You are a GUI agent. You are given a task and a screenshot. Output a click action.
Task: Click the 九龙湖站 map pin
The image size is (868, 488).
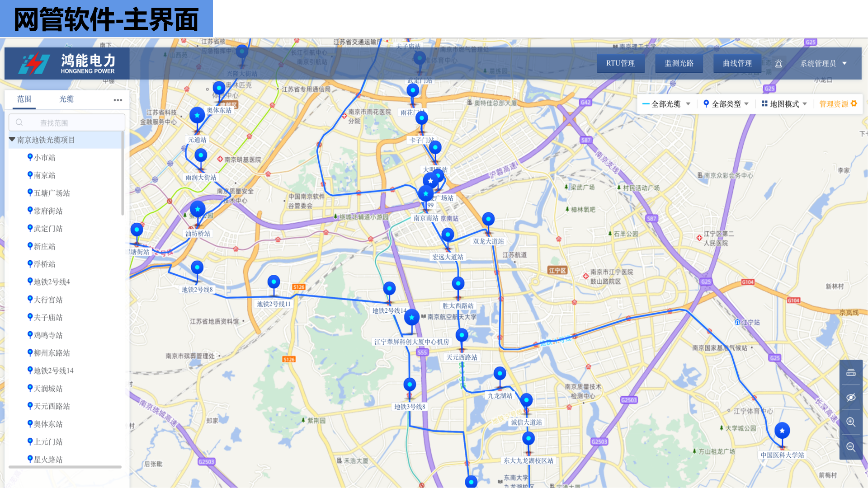click(500, 374)
